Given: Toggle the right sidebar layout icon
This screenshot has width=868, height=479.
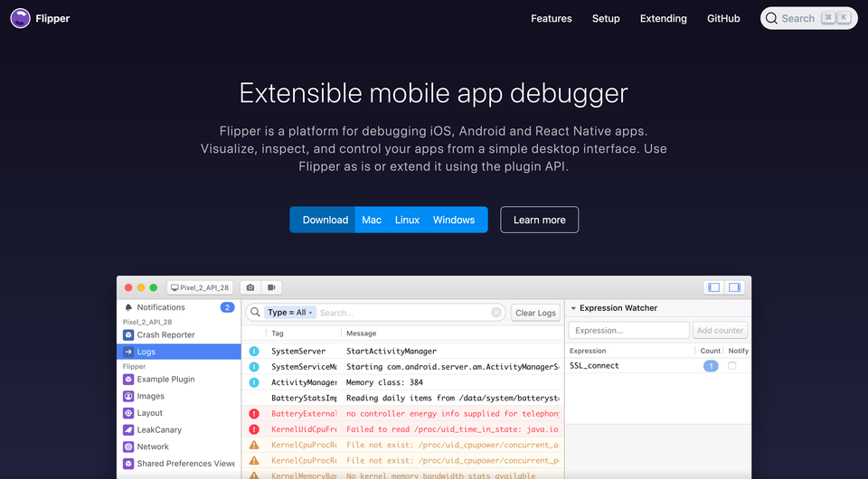Looking at the screenshot, I should 734,287.
